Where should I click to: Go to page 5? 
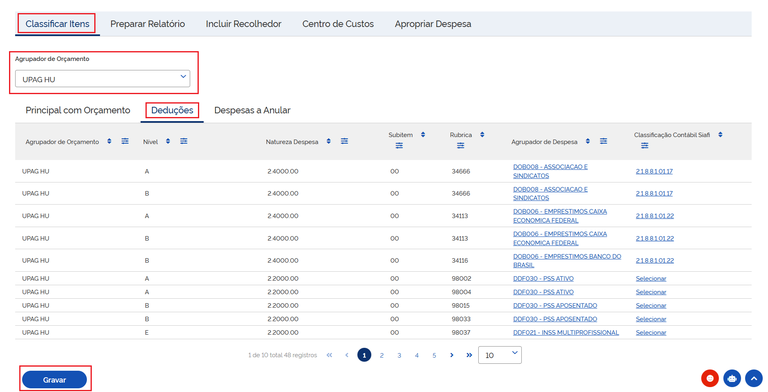[x=434, y=355]
